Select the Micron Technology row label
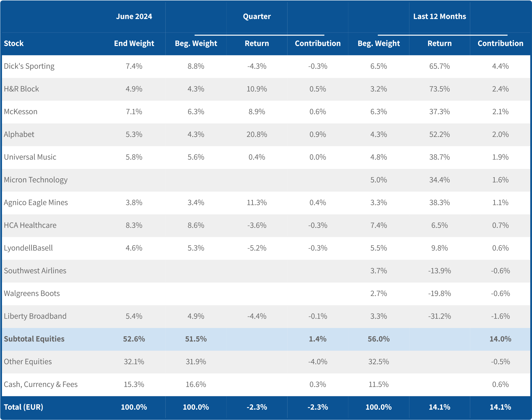532x420 pixels. click(x=36, y=180)
